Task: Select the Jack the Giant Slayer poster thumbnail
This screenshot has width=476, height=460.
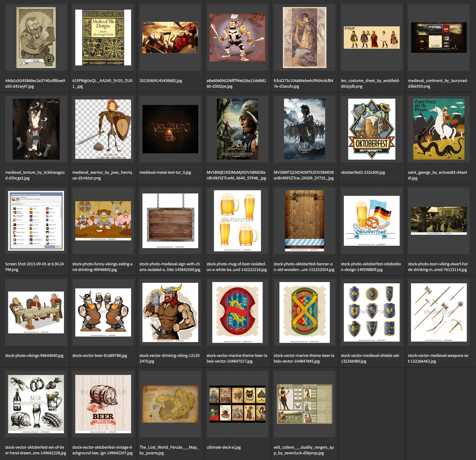Action: click(237, 129)
